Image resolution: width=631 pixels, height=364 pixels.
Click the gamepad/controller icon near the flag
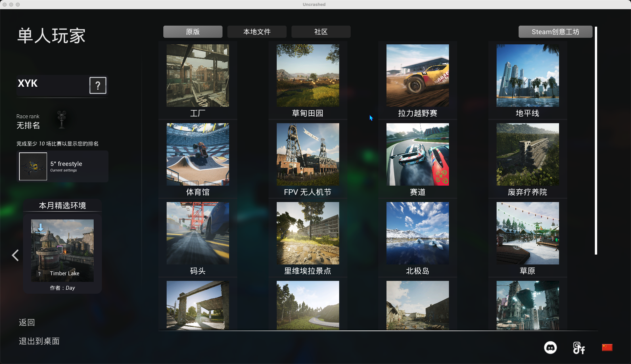579,348
